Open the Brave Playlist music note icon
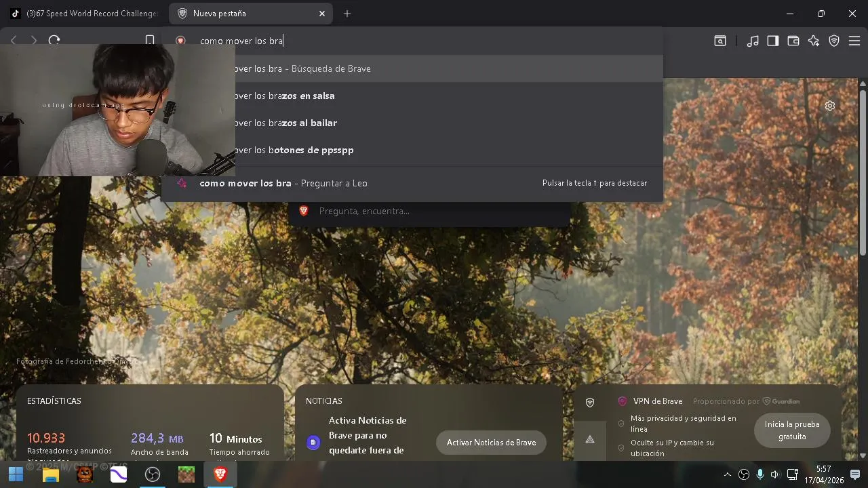868x488 pixels. pyautogui.click(x=753, y=41)
